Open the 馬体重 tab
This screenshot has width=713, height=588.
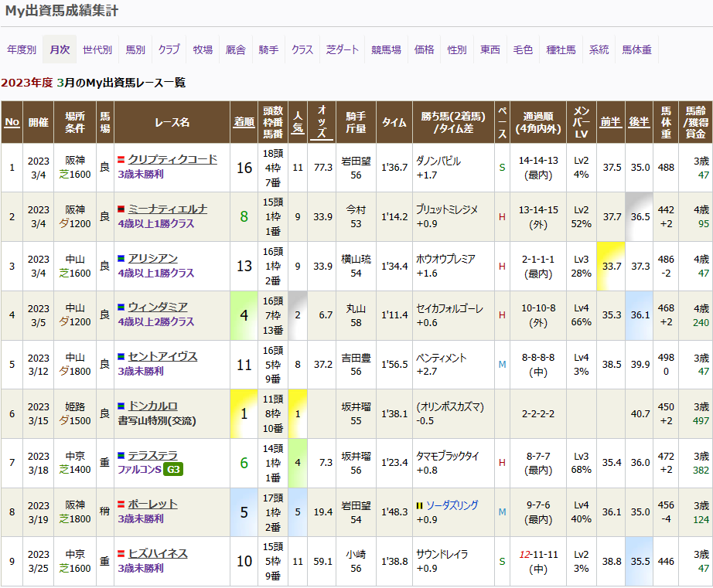click(637, 49)
